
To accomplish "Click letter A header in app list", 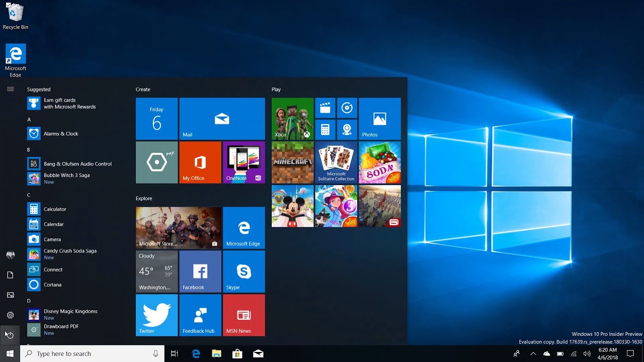I will 29,120.
